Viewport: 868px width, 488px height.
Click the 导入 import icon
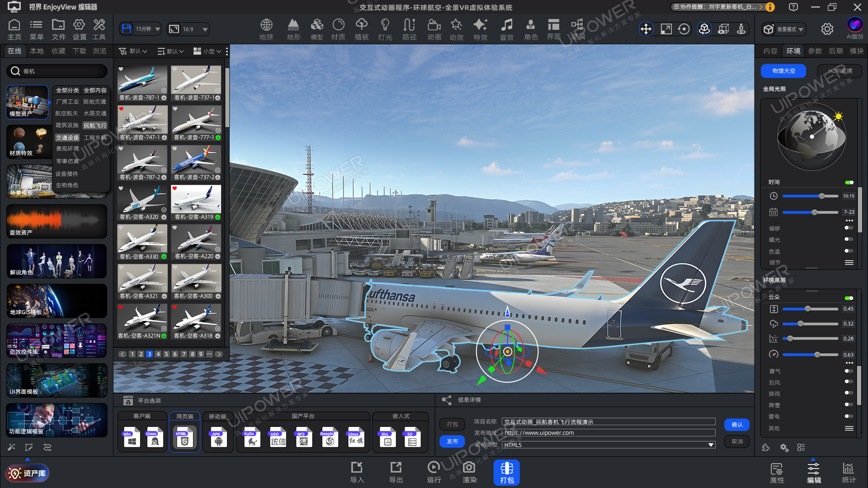tap(357, 472)
